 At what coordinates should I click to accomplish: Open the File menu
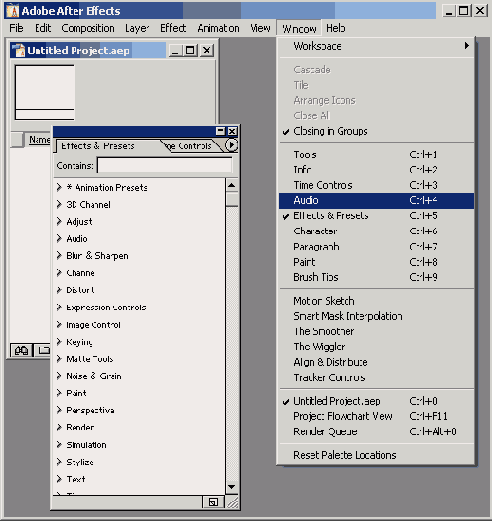(16, 28)
